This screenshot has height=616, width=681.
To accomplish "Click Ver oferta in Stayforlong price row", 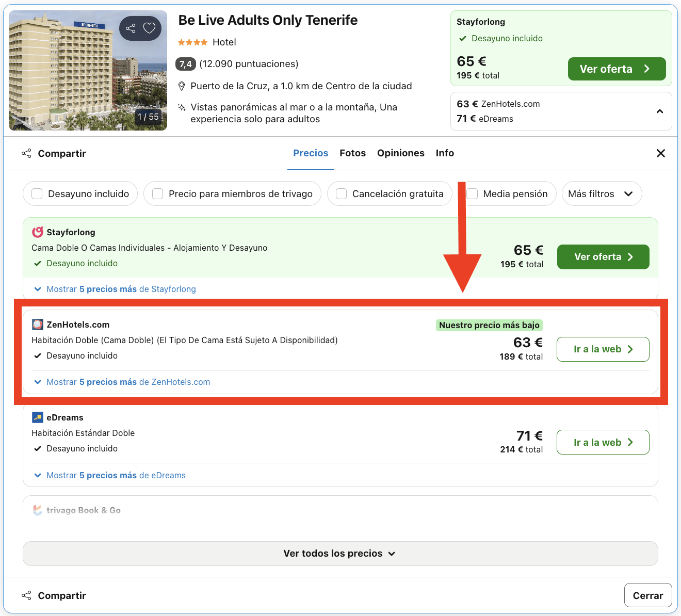I will [x=603, y=257].
